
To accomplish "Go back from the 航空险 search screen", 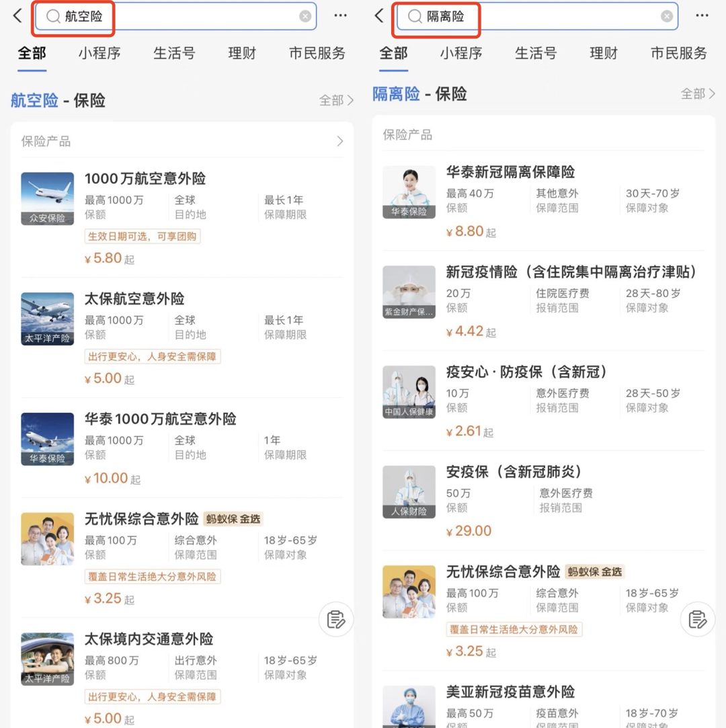I will click(x=17, y=15).
